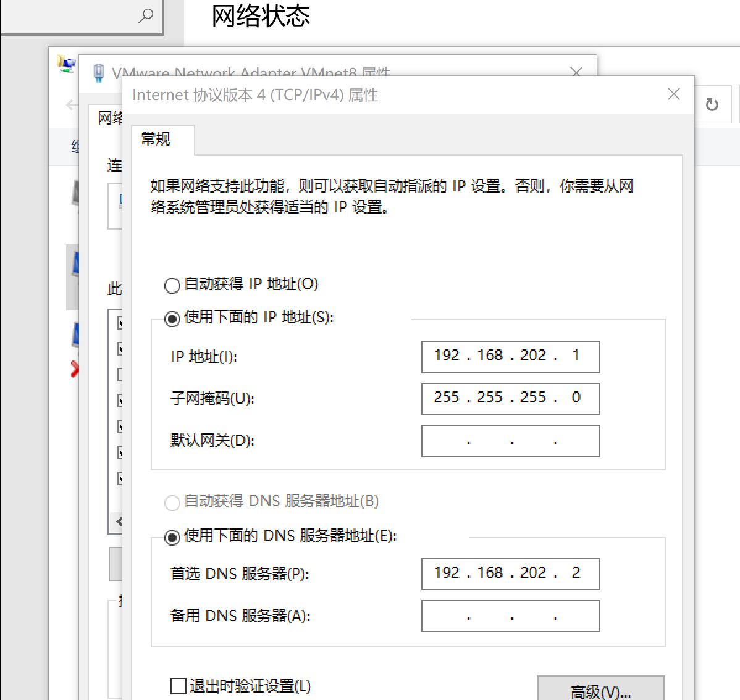Select 使用下面的 IP 地址 radio button
740x700 pixels.
click(172, 319)
